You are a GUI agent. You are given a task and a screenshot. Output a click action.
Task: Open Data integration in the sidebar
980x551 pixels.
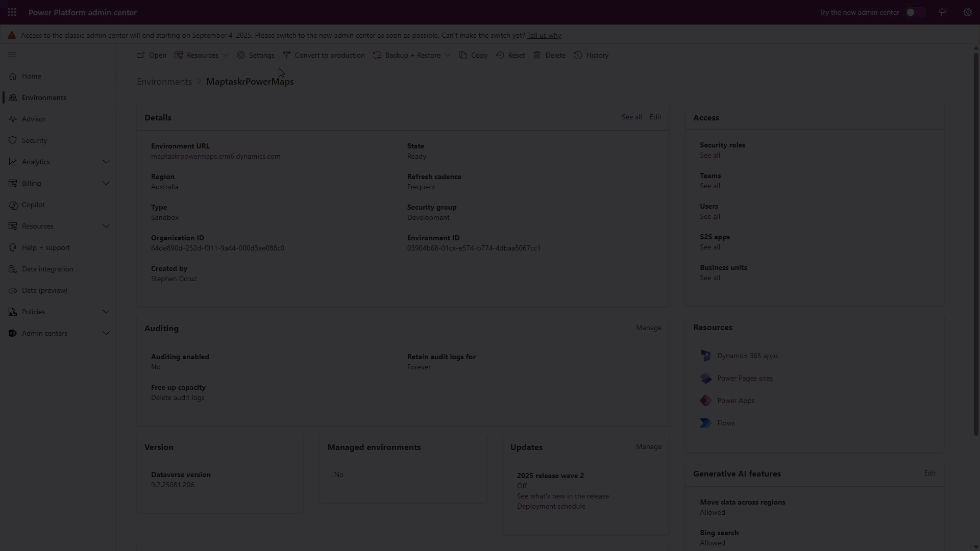click(46, 269)
